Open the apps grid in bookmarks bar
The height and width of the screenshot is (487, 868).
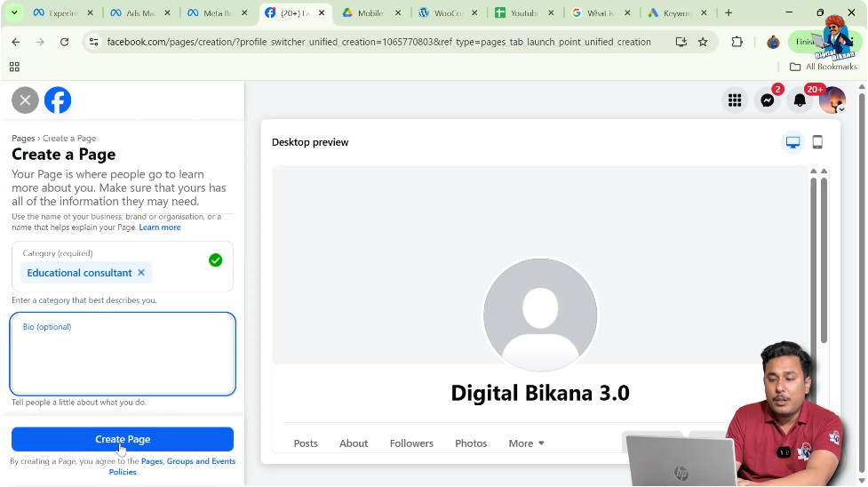coord(14,67)
